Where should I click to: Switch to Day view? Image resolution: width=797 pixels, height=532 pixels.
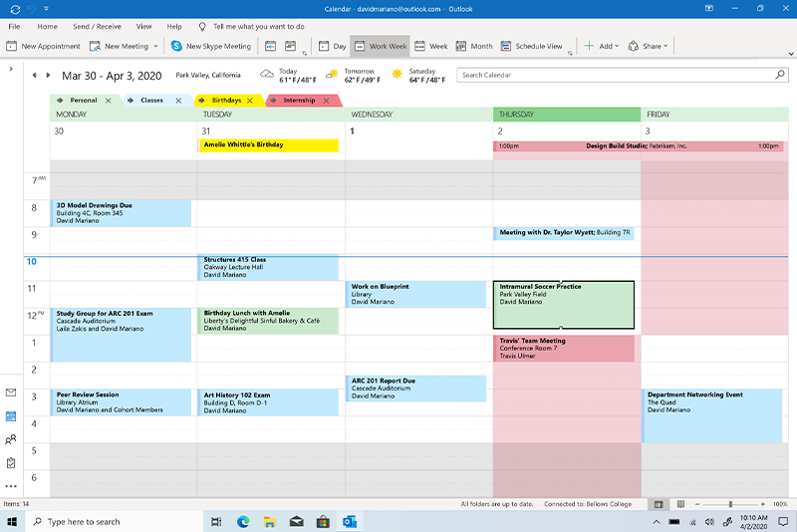point(333,46)
